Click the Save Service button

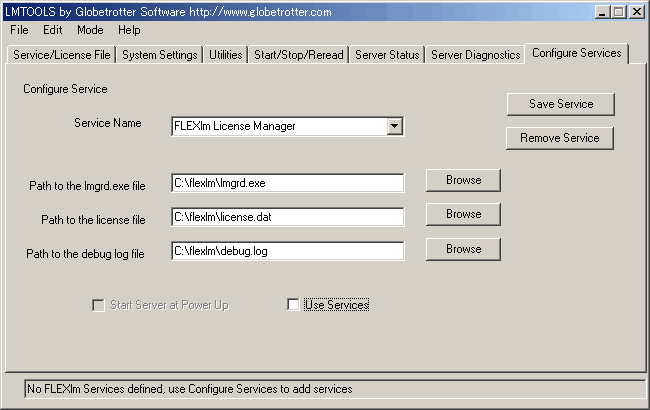(x=561, y=104)
